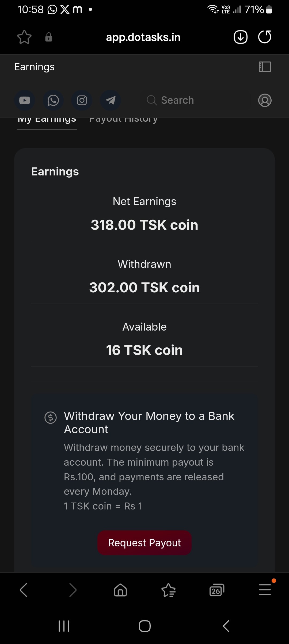
Task: Open the browser bookmarks list
Action: (169, 590)
